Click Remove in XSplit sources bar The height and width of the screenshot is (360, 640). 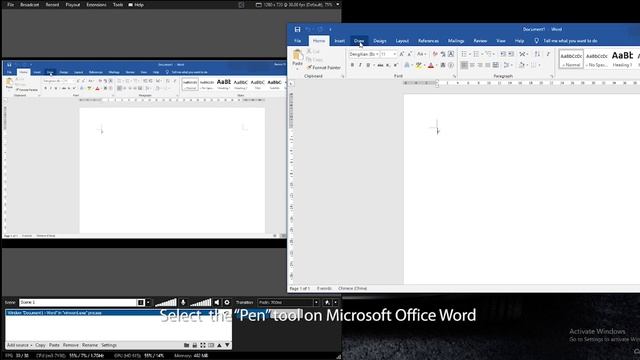71,345
